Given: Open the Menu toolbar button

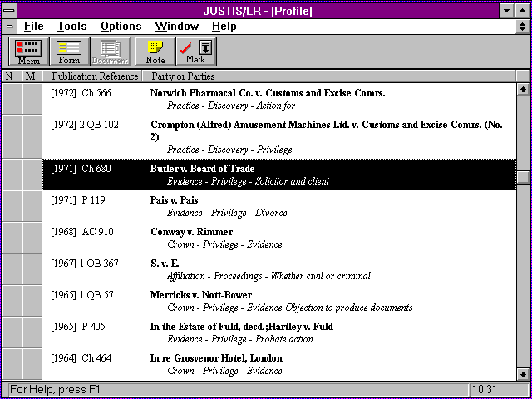Looking at the screenshot, I should pos(29,52).
